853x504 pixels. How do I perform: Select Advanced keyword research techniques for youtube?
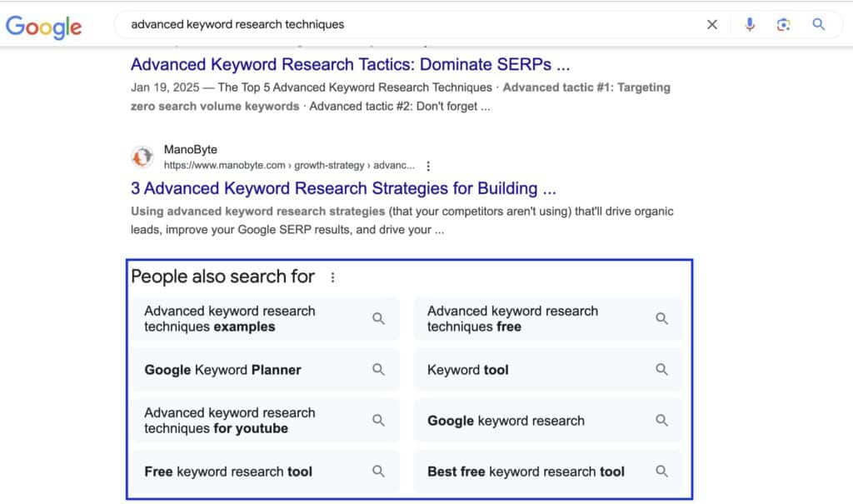(230, 420)
